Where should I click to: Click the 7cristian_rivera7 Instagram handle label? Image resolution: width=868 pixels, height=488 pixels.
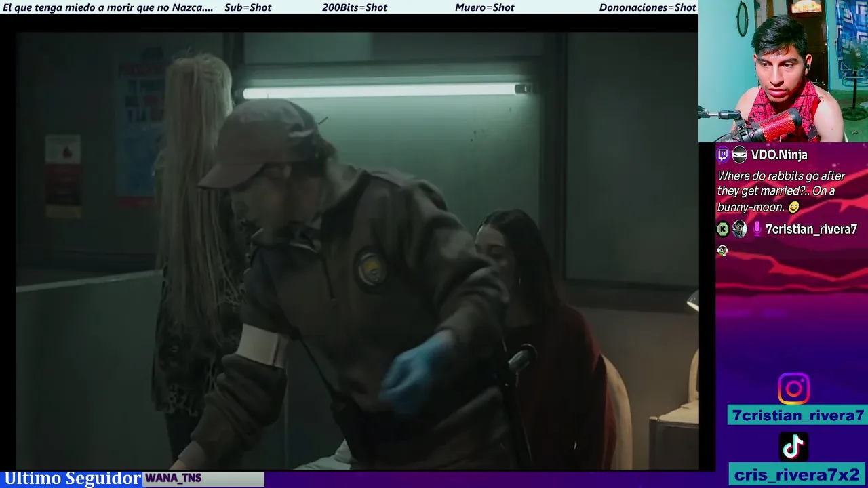(x=798, y=415)
